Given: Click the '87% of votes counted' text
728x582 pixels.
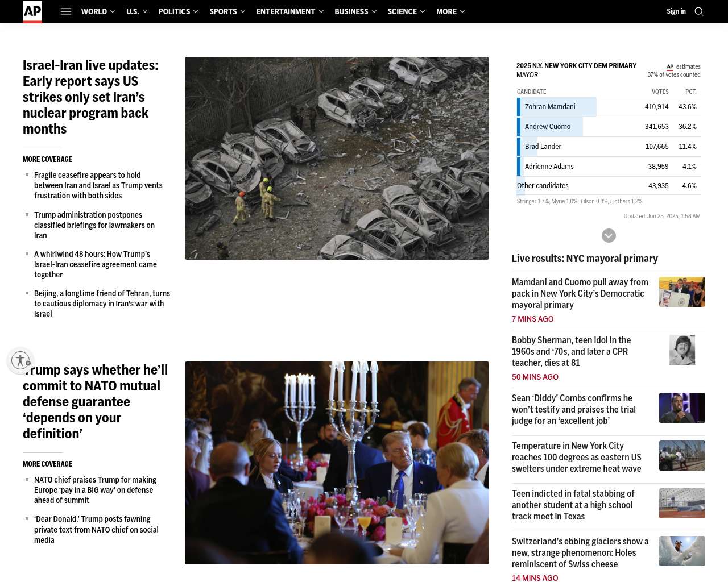Looking at the screenshot, I should point(673,75).
